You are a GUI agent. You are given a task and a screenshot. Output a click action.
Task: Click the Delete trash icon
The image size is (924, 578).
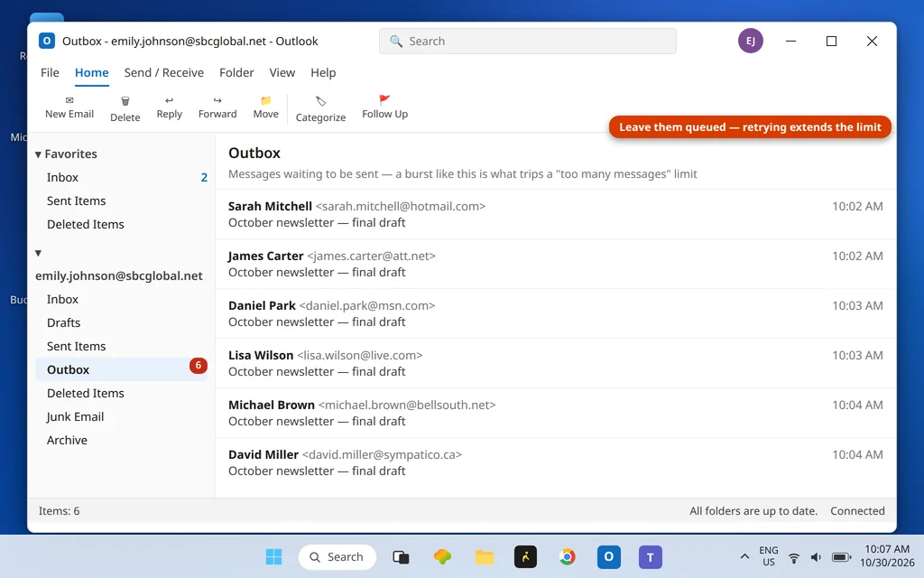point(125,101)
